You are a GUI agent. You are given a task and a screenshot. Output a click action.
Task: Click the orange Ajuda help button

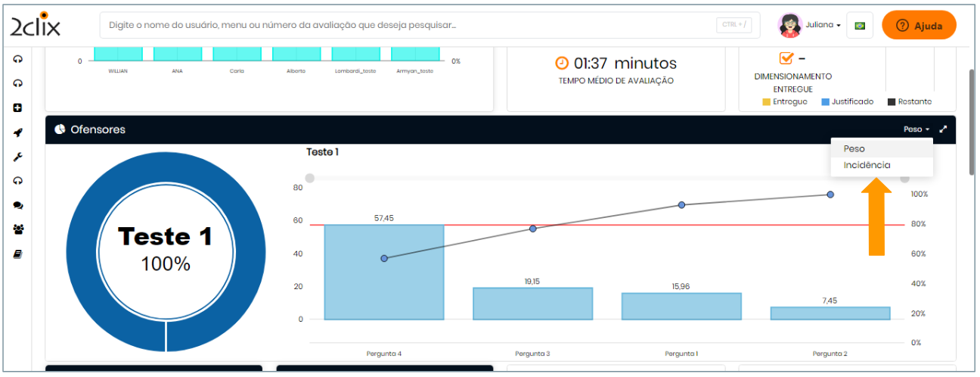(x=919, y=25)
